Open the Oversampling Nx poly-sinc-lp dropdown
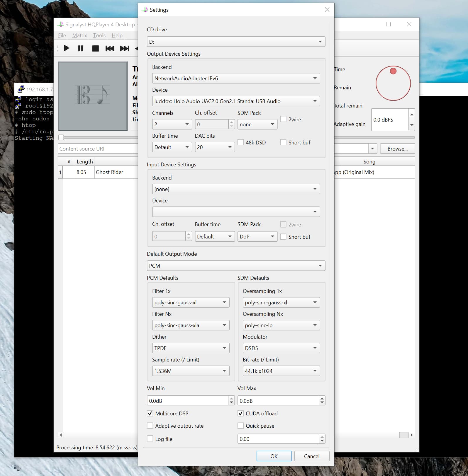This screenshot has height=476, width=468. coord(281,325)
